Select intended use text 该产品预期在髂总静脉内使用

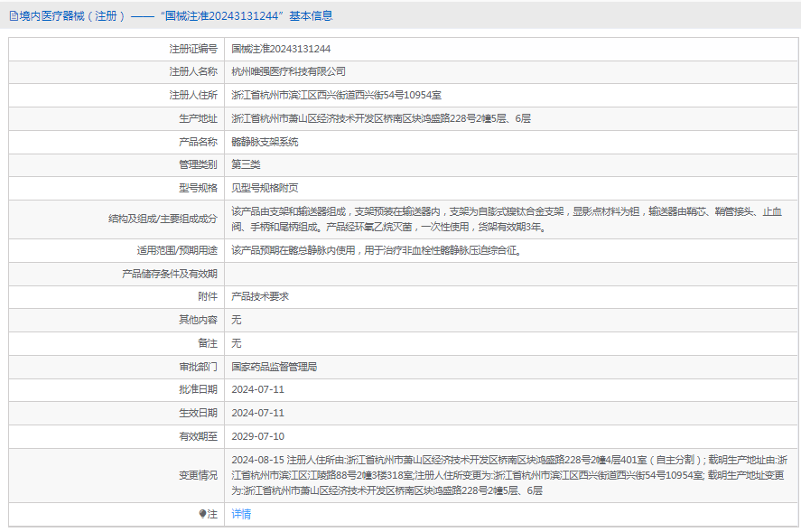377,250
